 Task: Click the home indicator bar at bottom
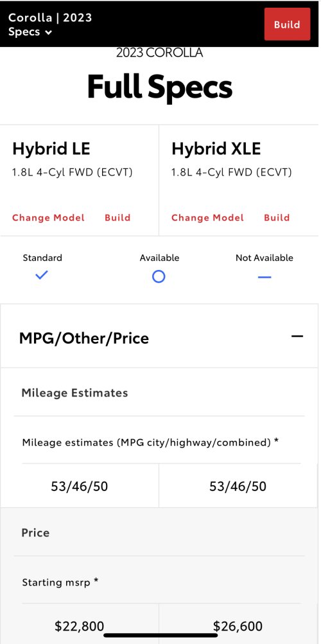click(160, 636)
